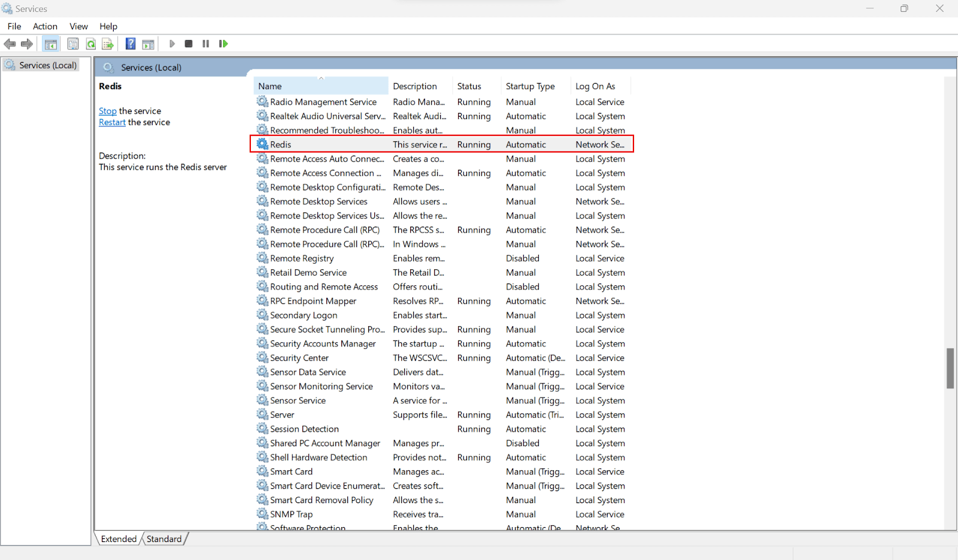Viewport: 958px width, 560px height.
Task: Select Remote Desktop Services UserMode row
Action: 443,215
